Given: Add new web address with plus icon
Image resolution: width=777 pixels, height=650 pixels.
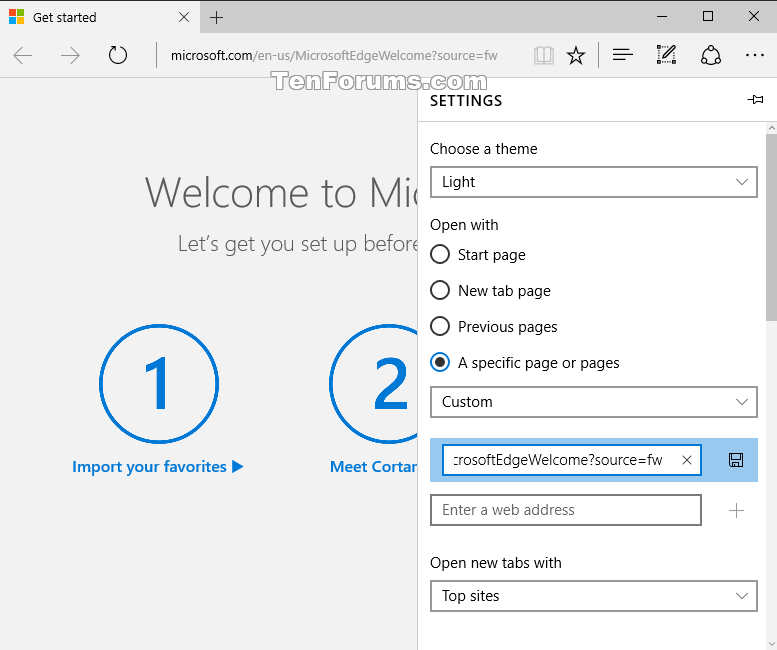Looking at the screenshot, I should 736,510.
